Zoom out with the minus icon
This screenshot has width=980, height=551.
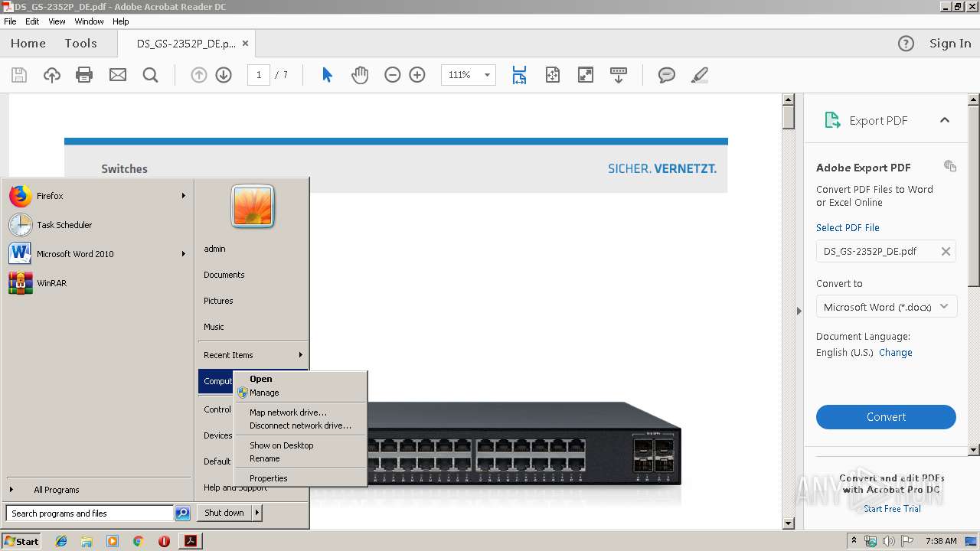click(393, 75)
